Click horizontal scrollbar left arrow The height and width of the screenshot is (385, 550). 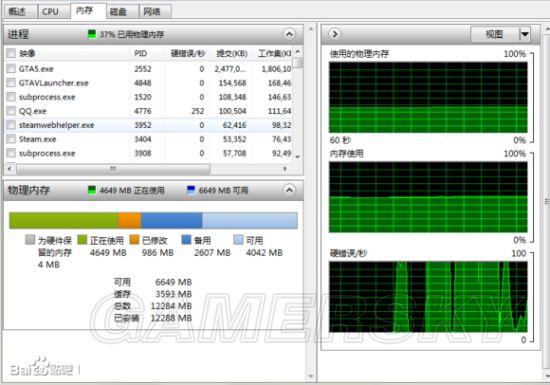click(10, 169)
